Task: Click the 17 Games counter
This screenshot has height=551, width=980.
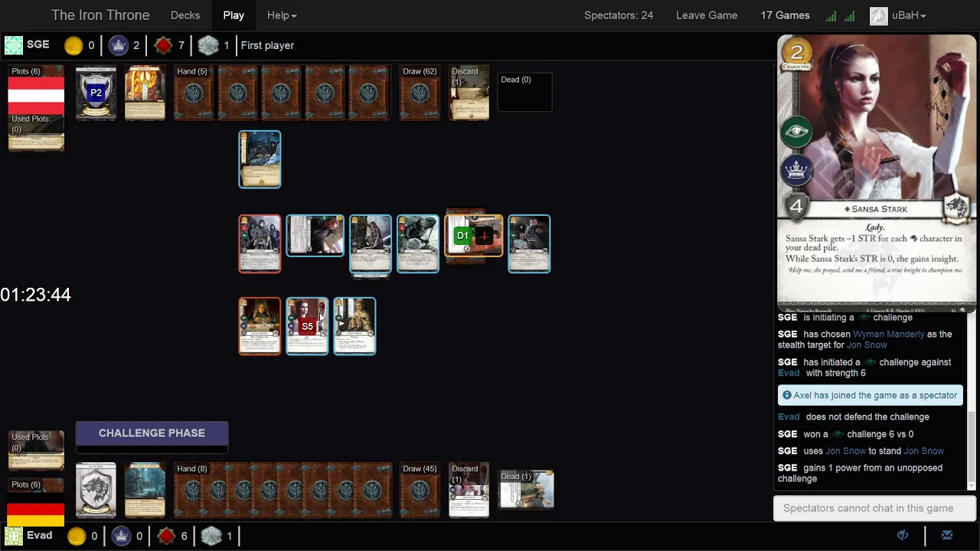Action: coord(785,15)
